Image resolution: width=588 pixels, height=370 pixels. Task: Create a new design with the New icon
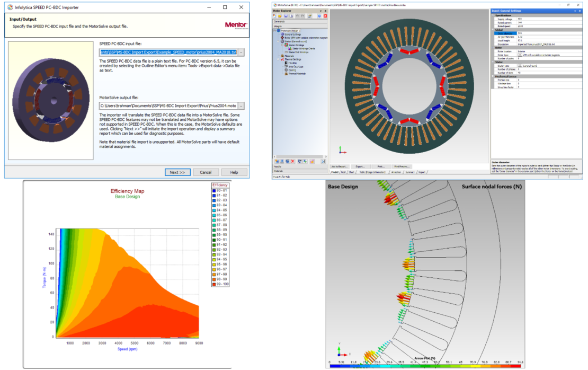pos(274,16)
